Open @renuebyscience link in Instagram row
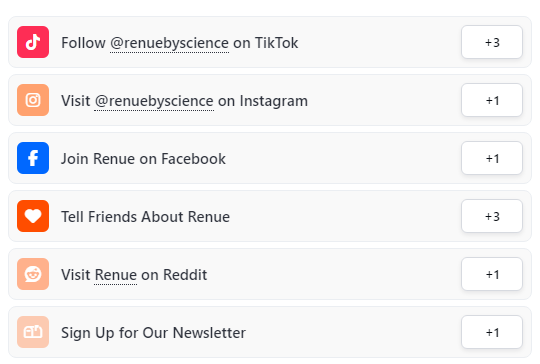 [154, 101]
